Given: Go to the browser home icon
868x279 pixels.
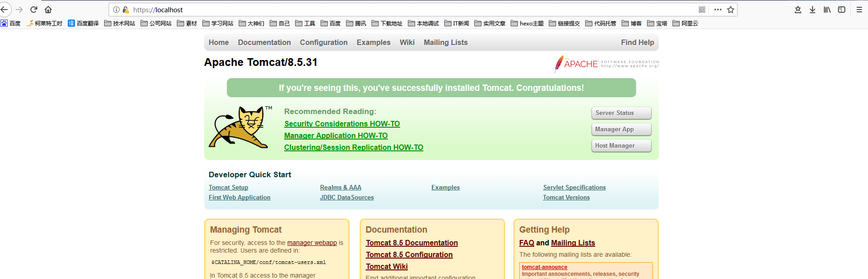Looking at the screenshot, I should tap(48, 10).
